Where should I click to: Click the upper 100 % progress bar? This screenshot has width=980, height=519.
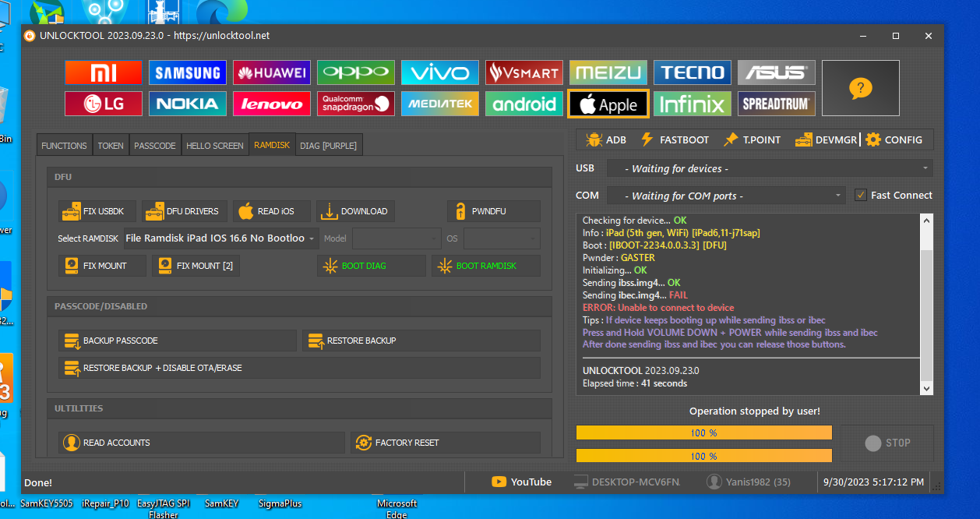click(x=703, y=432)
